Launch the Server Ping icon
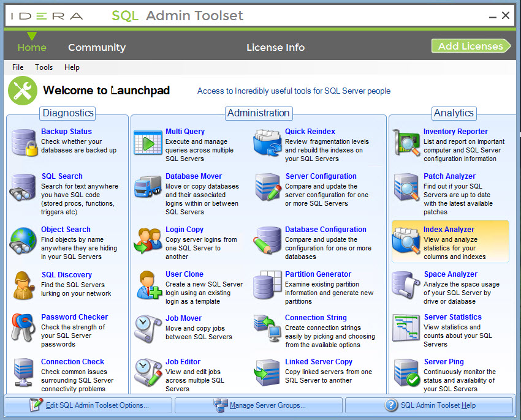Viewport: 521px width, 420px height. [x=406, y=372]
